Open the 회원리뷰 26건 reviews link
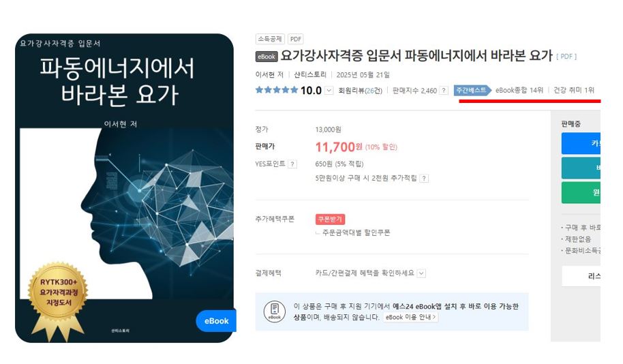Screen dimensions: 623x364 [x=360, y=90]
